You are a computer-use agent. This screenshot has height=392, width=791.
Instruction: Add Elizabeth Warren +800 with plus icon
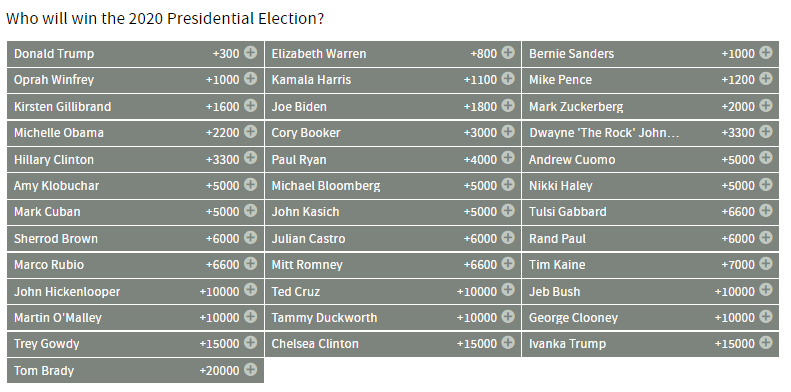(508, 52)
